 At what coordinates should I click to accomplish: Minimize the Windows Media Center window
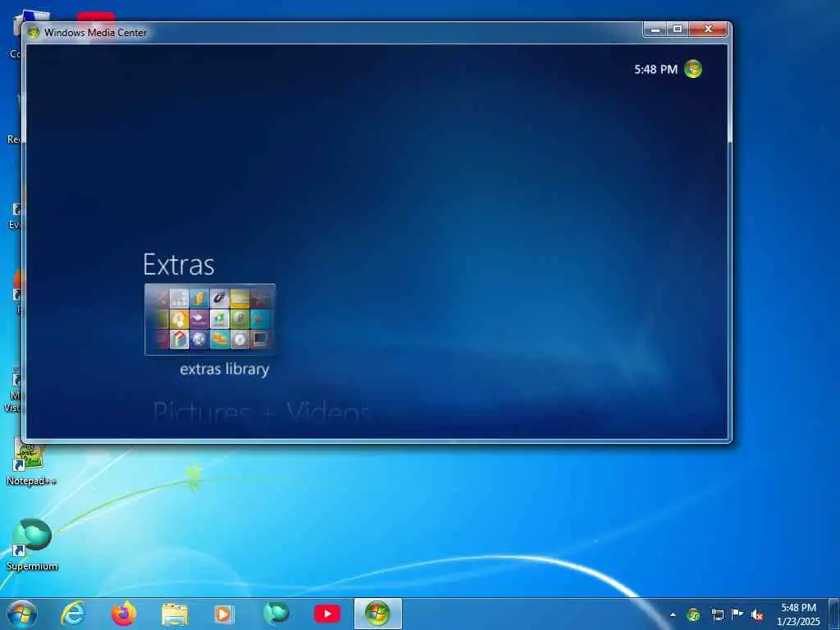pyautogui.click(x=655, y=30)
